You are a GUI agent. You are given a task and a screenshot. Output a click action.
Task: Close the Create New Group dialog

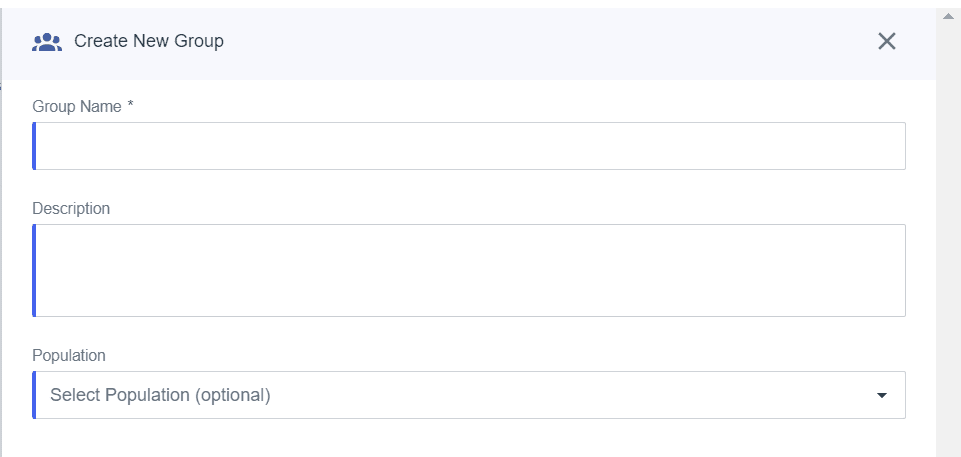coord(887,41)
